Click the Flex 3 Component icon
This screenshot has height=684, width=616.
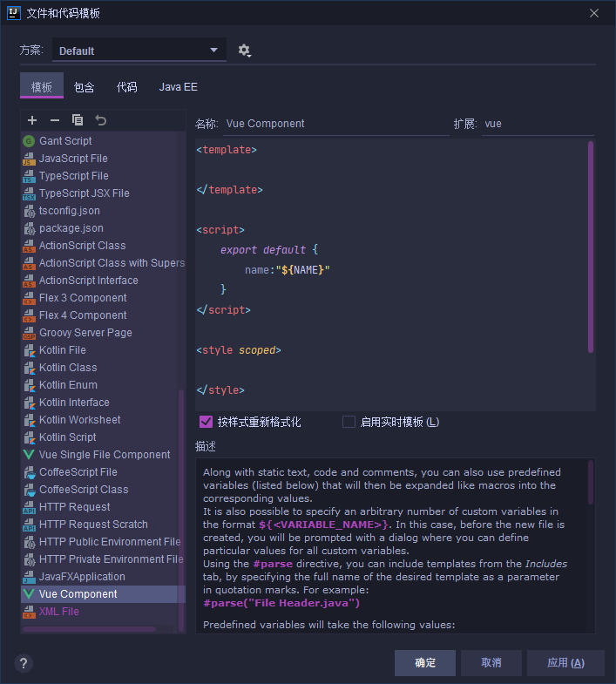coord(29,298)
